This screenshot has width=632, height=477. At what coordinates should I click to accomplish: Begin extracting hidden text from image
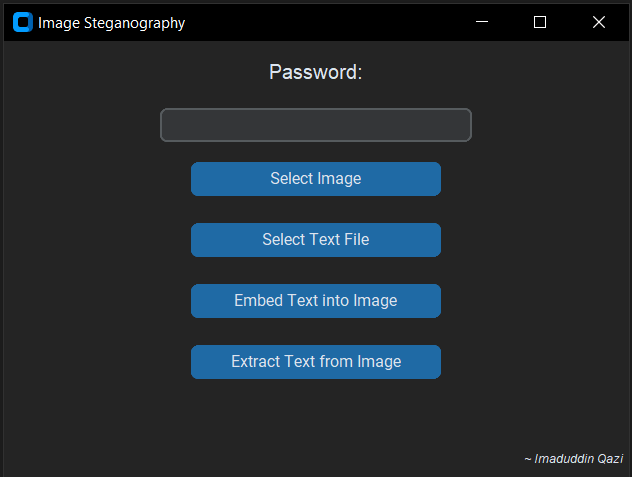coord(315,362)
